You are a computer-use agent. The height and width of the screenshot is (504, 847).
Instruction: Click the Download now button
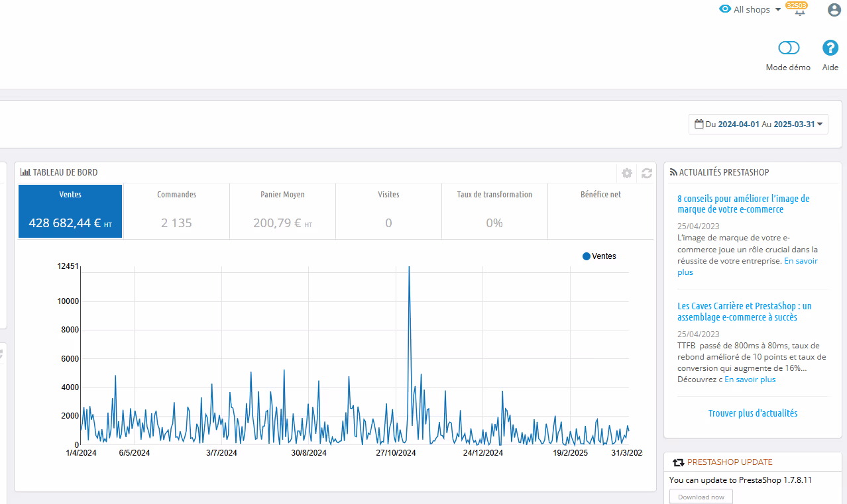[701, 497]
